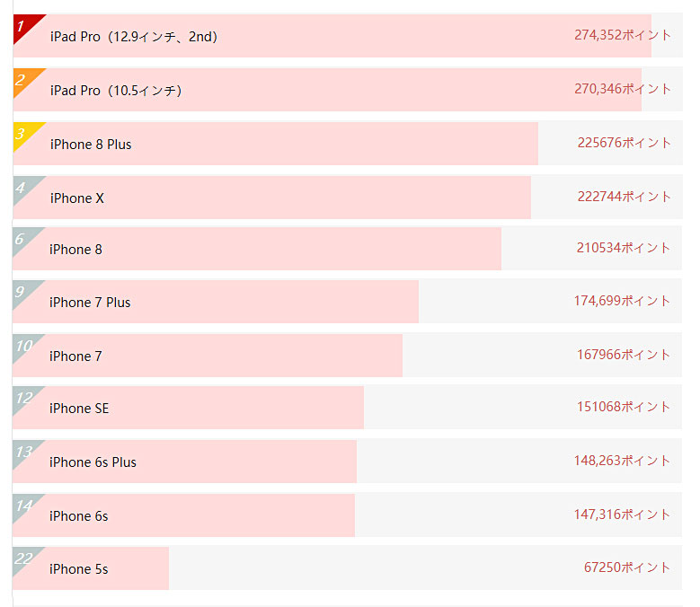
Task: Click the 67250ポイント score
Action: click(627, 567)
